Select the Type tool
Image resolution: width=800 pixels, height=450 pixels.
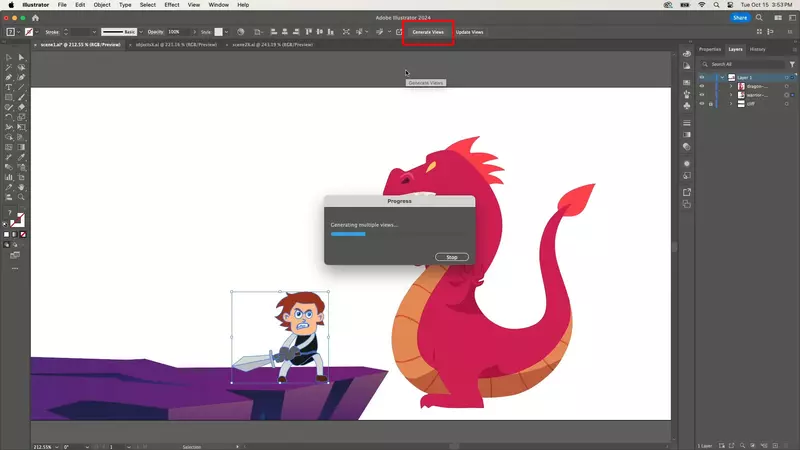click(x=9, y=87)
